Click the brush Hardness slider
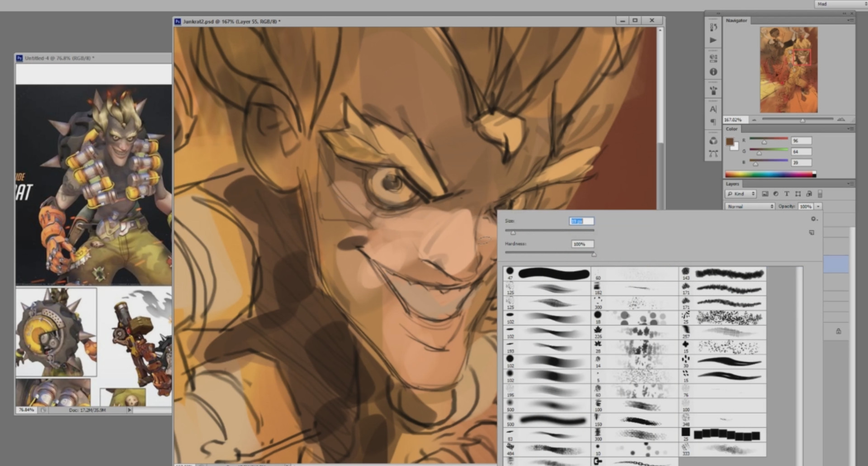Viewport: 868px width, 466px height. [x=549, y=254]
